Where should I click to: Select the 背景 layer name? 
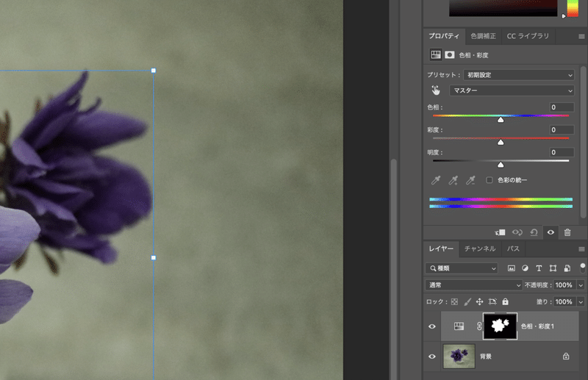tap(486, 356)
